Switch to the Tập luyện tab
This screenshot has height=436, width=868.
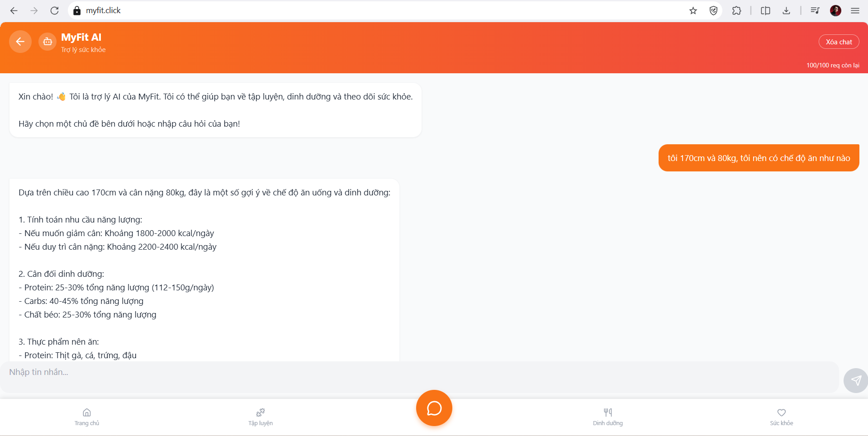[261, 417]
